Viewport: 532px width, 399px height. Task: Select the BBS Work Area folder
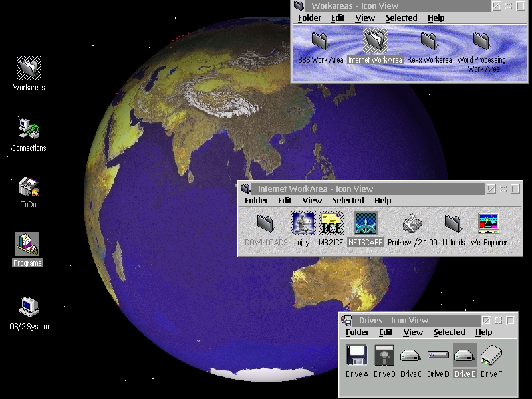pos(320,41)
